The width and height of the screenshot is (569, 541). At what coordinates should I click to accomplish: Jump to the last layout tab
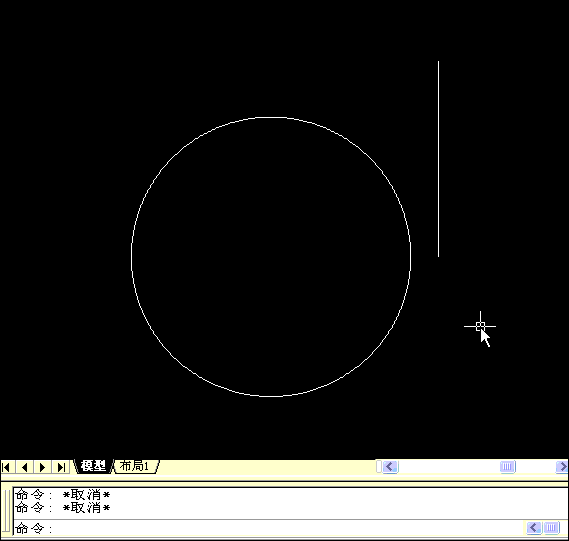61,467
